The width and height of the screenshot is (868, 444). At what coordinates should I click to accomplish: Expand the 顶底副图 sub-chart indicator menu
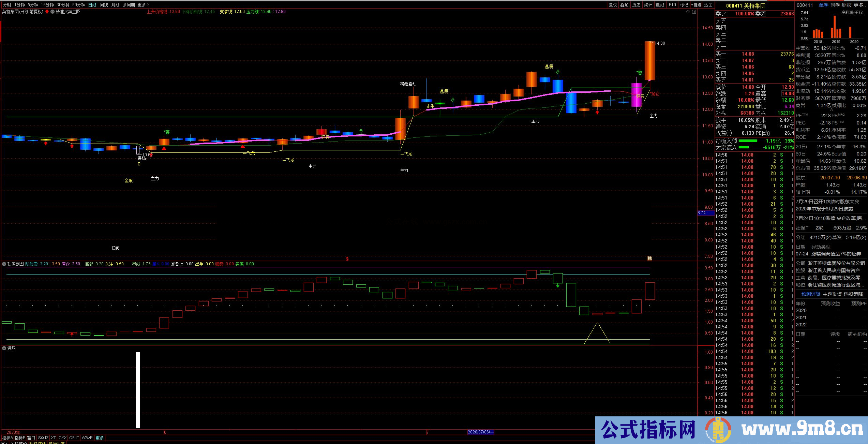[4, 264]
